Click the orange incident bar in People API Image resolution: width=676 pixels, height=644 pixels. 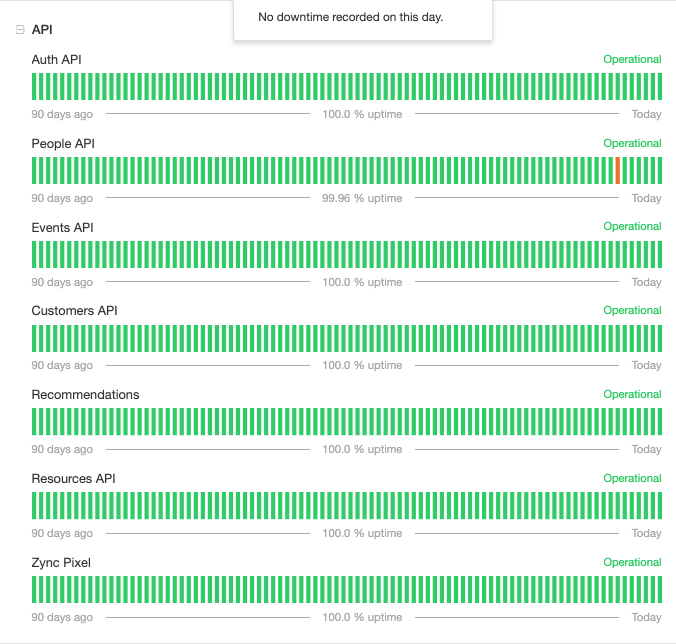[x=617, y=171]
